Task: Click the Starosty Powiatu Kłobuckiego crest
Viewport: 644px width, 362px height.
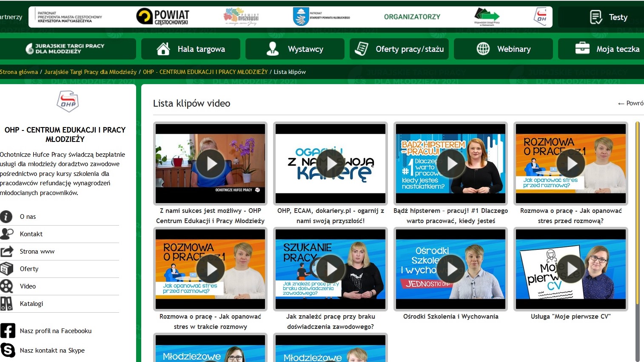Action: point(301,17)
